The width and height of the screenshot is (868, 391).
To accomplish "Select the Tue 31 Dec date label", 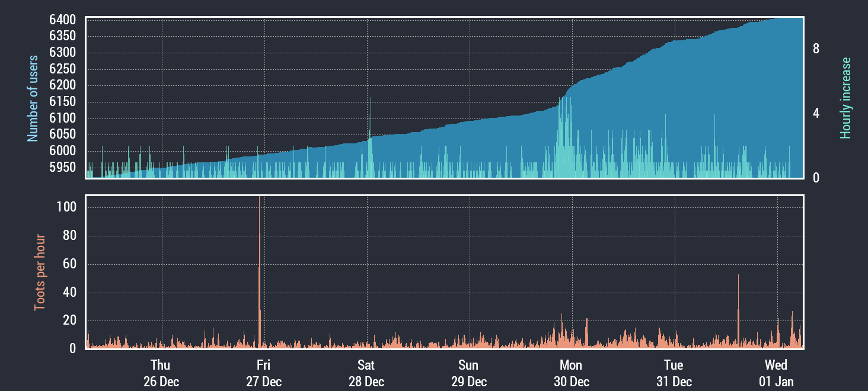I will click(674, 373).
